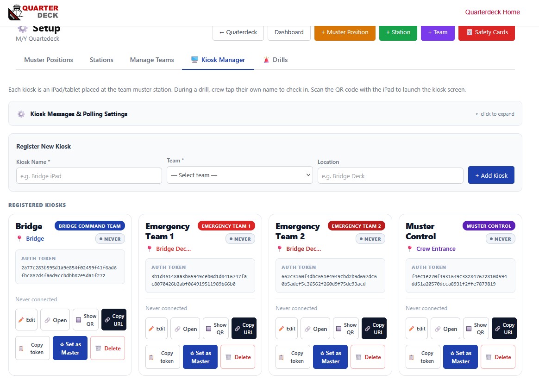Viewport: 539px width, 392px height.
Task: Set Emergency Team 2 as Master
Action: click(x=330, y=357)
